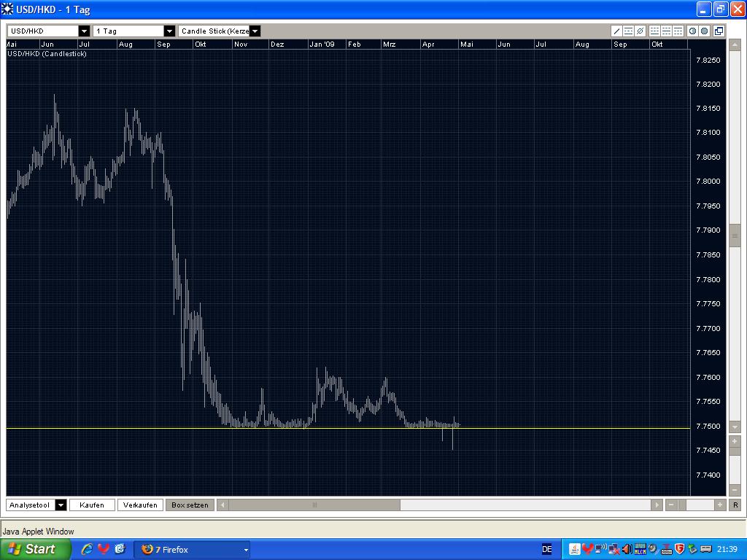Click the 7.8000 price axis label
Screen dimensions: 747x560
click(708, 182)
